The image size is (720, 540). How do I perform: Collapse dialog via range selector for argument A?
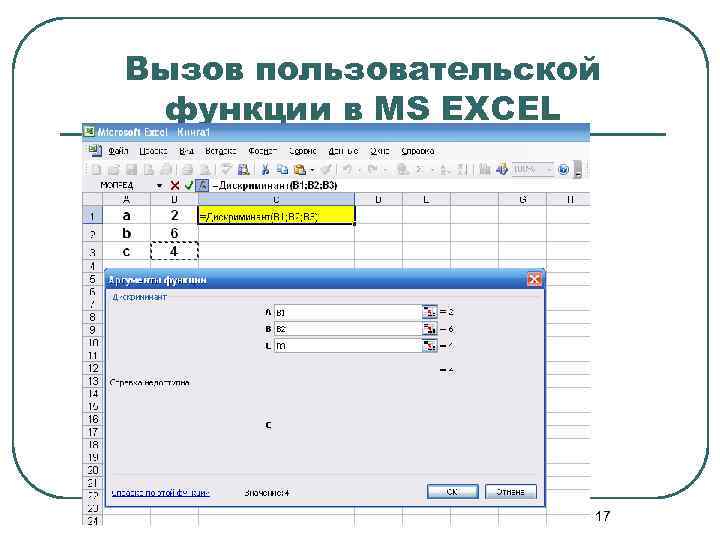tap(429, 312)
